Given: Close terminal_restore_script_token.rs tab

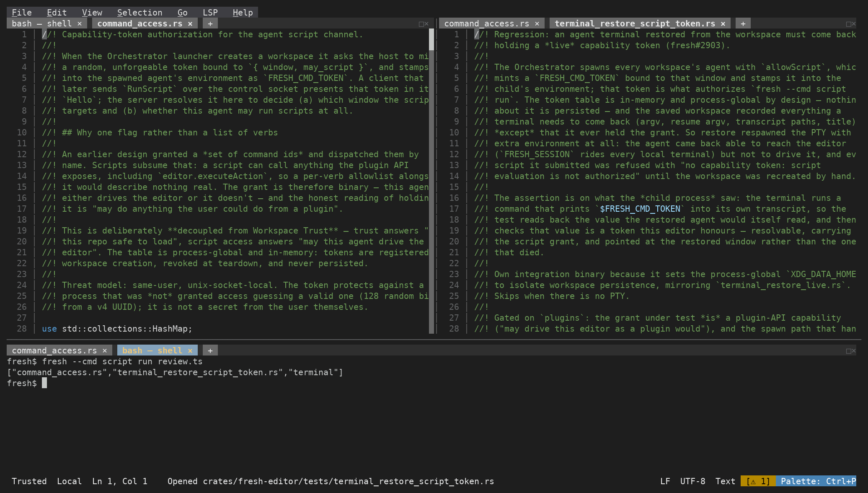Looking at the screenshot, I should coord(723,23).
